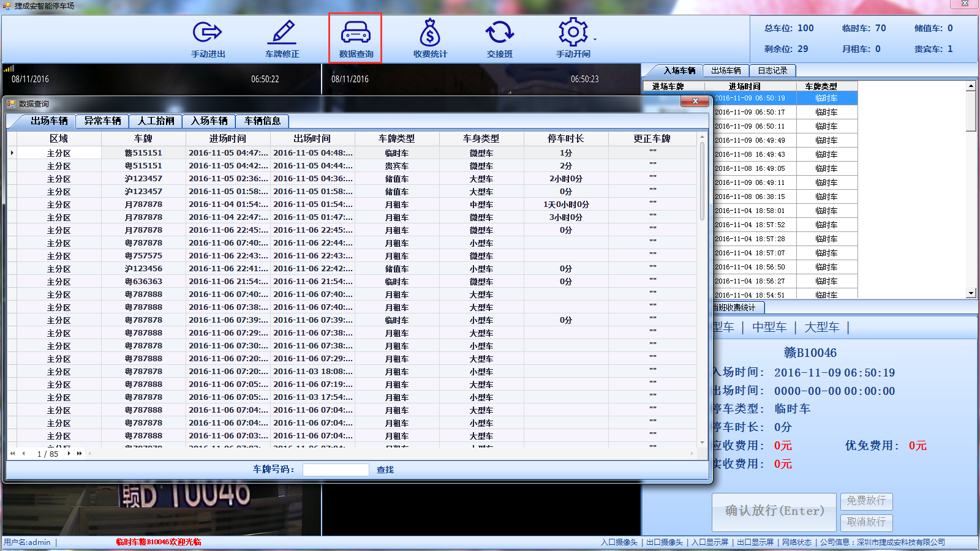Click the 收费统计 money bag icon
Screen dimensions: 980x551
coord(430,37)
